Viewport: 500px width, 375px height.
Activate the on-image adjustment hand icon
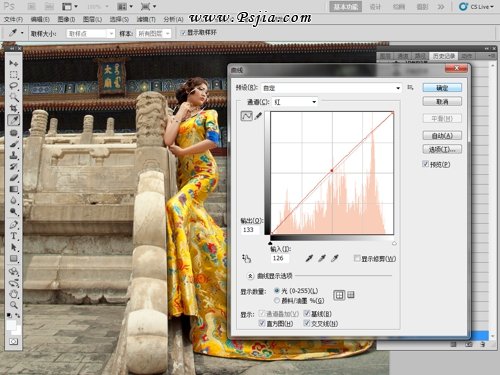click(x=247, y=258)
